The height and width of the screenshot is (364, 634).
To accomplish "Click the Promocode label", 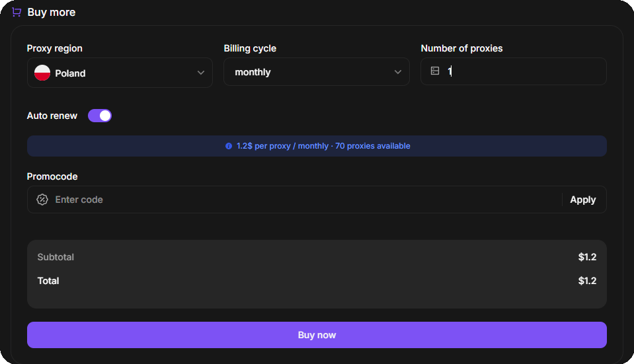I will tap(52, 176).
